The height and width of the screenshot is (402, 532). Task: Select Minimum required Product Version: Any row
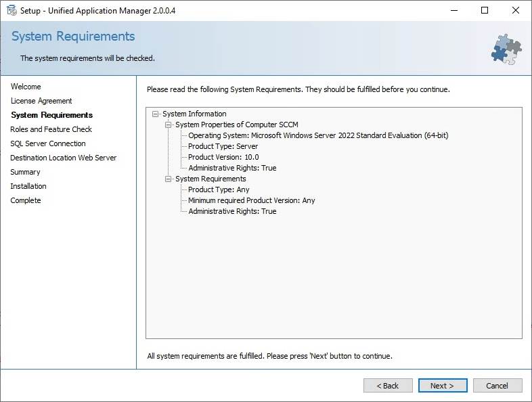(x=251, y=200)
